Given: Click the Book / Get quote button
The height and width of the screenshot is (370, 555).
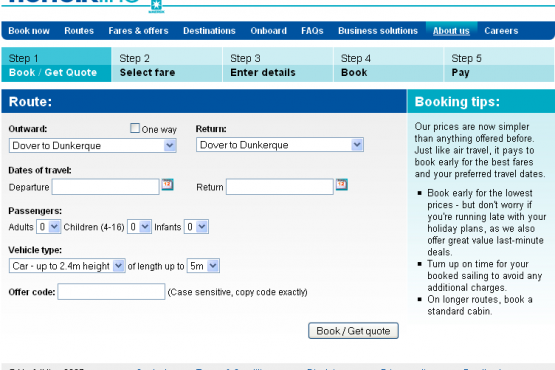Looking at the screenshot, I should point(353,331).
